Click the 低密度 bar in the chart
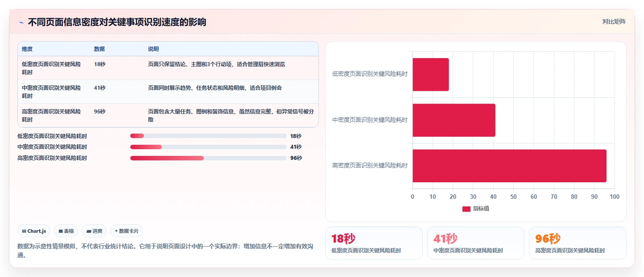 [431, 75]
